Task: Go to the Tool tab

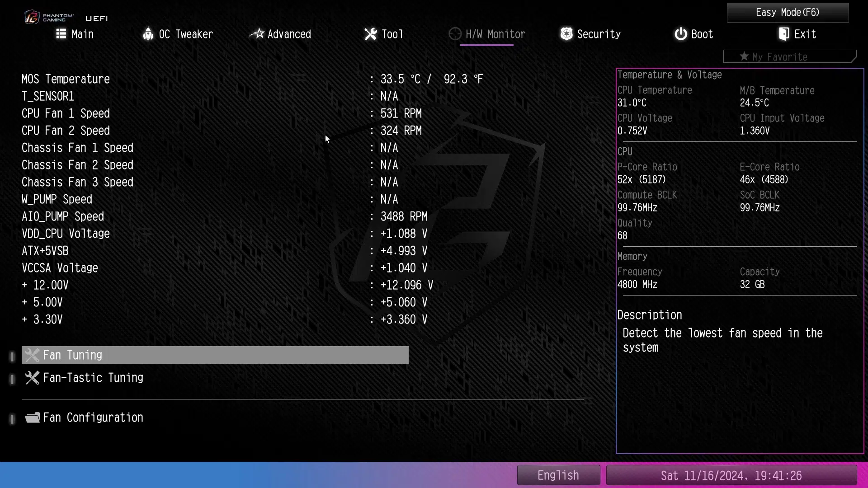Action: pyautogui.click(x=383, y=34)
